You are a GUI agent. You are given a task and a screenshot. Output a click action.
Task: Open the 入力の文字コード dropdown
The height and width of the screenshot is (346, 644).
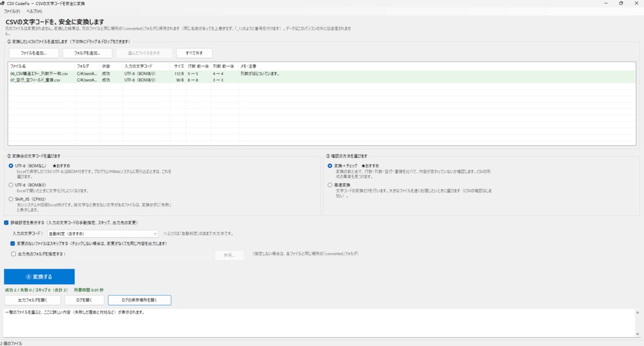[x=103, y=233]
